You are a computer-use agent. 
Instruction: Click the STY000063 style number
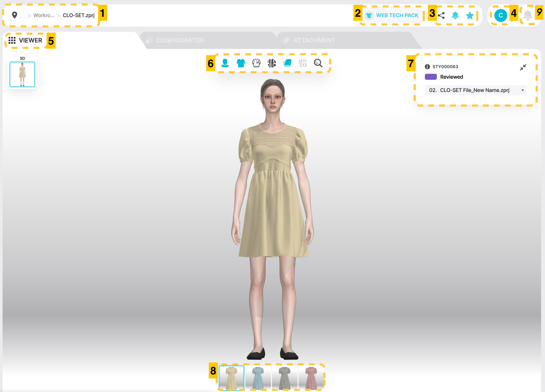pos(445,66)
